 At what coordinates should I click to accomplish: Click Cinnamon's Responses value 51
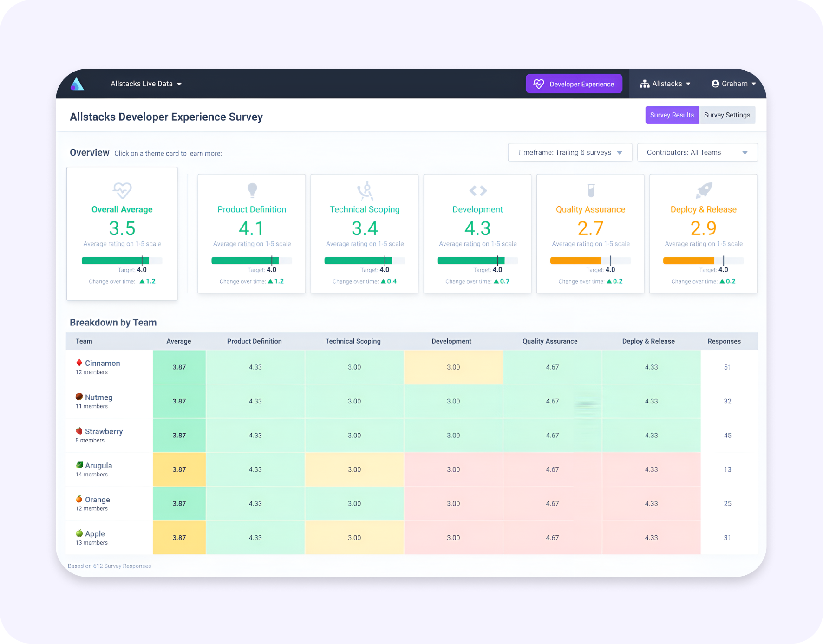pos(728,367)
